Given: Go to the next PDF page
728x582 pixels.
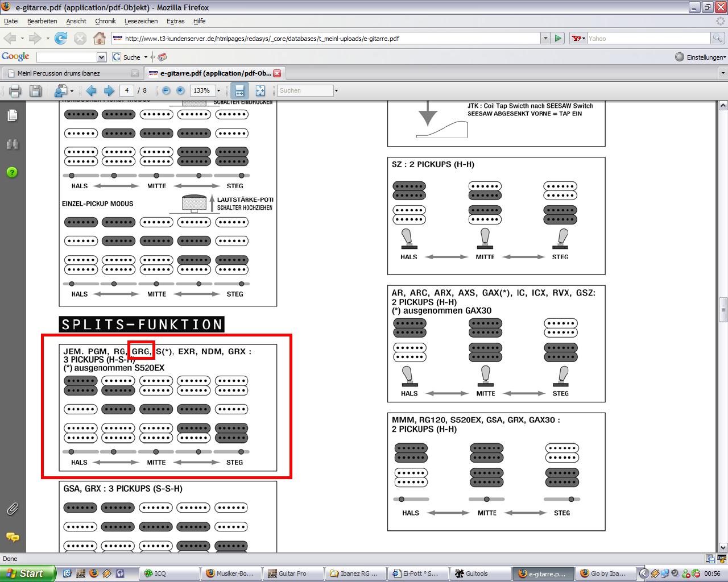Looking at the screenshot, I should [109, 90].
